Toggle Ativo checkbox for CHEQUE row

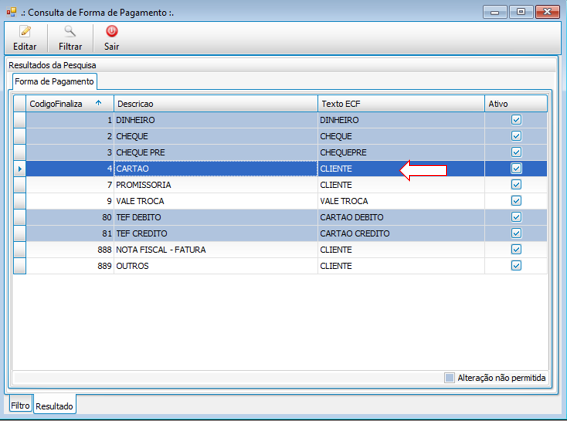pos(516,136)
